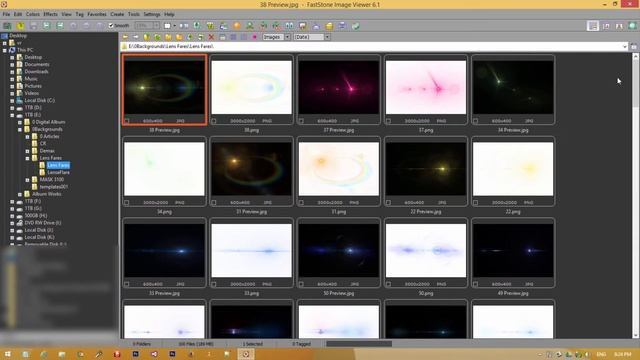640x360 pixels.
Task: Click the orange ball toolbar icon
Action: tap(237, 26)
